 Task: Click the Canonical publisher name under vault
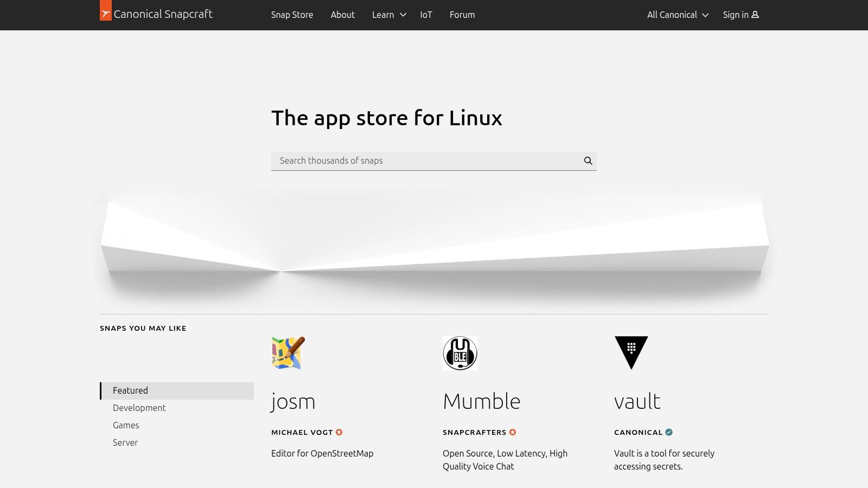pos(638,432)
